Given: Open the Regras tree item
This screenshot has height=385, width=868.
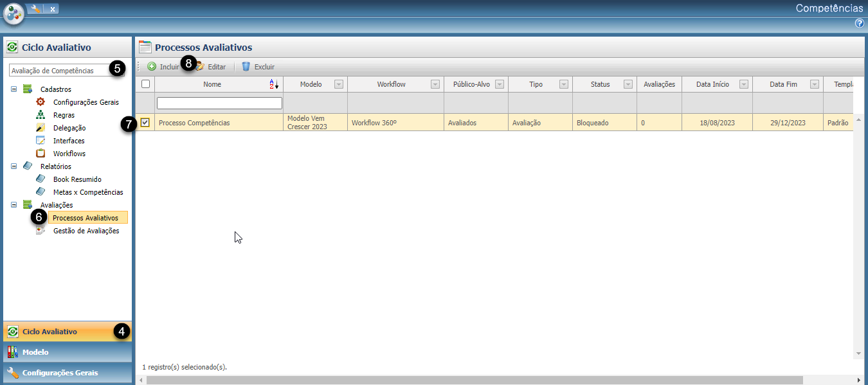Looking at the screenshot, I should click(x=64, y=115).
